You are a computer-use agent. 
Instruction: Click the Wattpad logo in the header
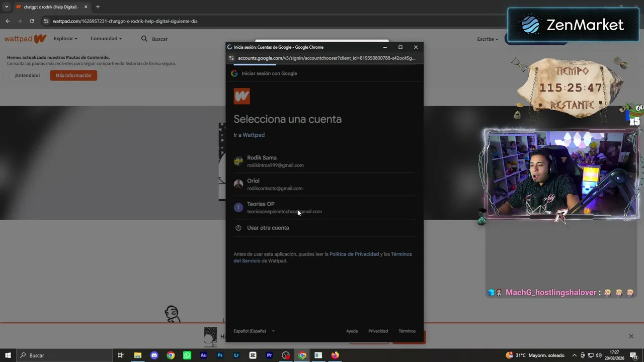click(x=26, y=39)
